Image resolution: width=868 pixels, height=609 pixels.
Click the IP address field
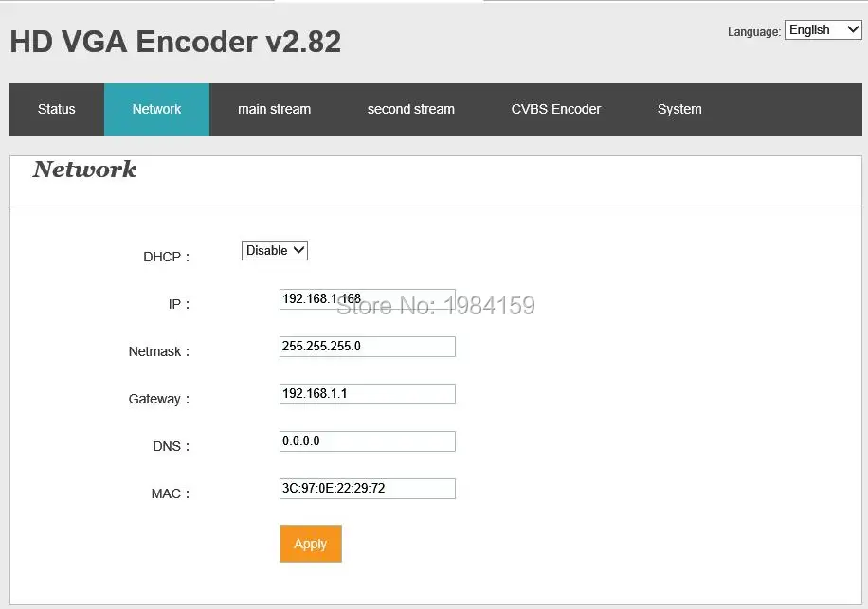367,299
